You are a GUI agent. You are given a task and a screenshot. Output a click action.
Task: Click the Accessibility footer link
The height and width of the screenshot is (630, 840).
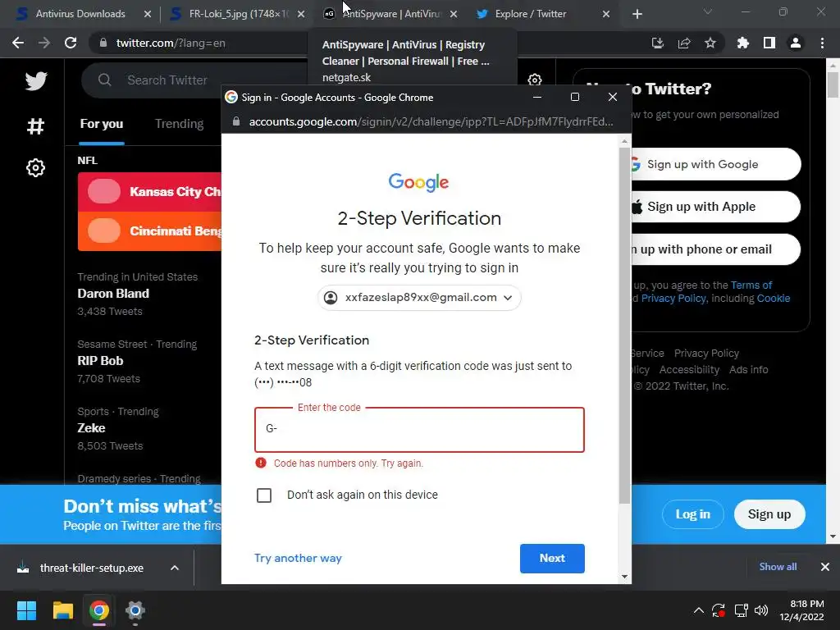pyautogui.click(x=689, y=370)
